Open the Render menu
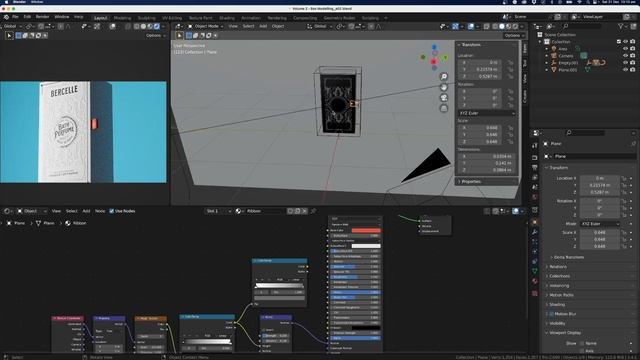This screenshot has width=640, height=360. pos(42,17)
